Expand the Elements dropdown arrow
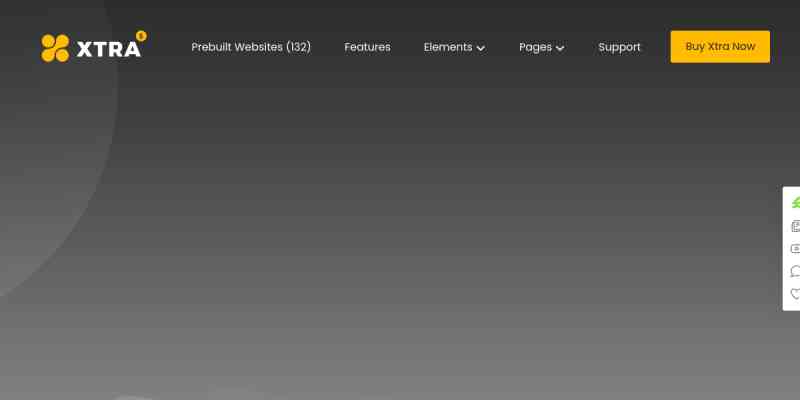This screenshot has width=800, height=400. click(x=481, y=48)
